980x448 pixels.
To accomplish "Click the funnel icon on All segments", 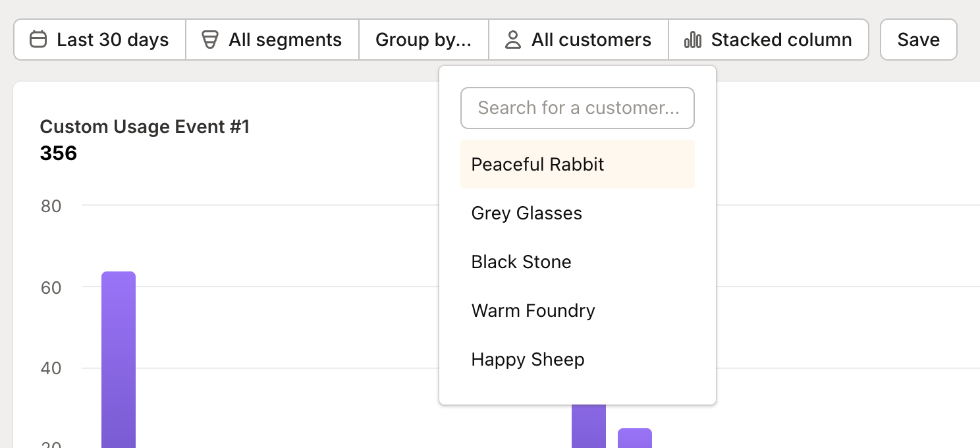I will (x=209, y=40).
